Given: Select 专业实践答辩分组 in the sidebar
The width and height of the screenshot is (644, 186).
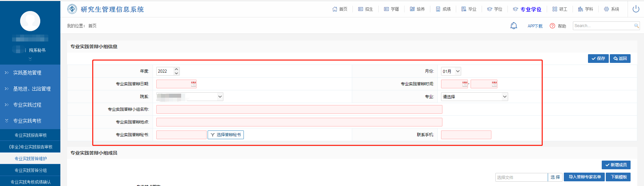Looking at the screenshot, I should (x=31, y=170).
